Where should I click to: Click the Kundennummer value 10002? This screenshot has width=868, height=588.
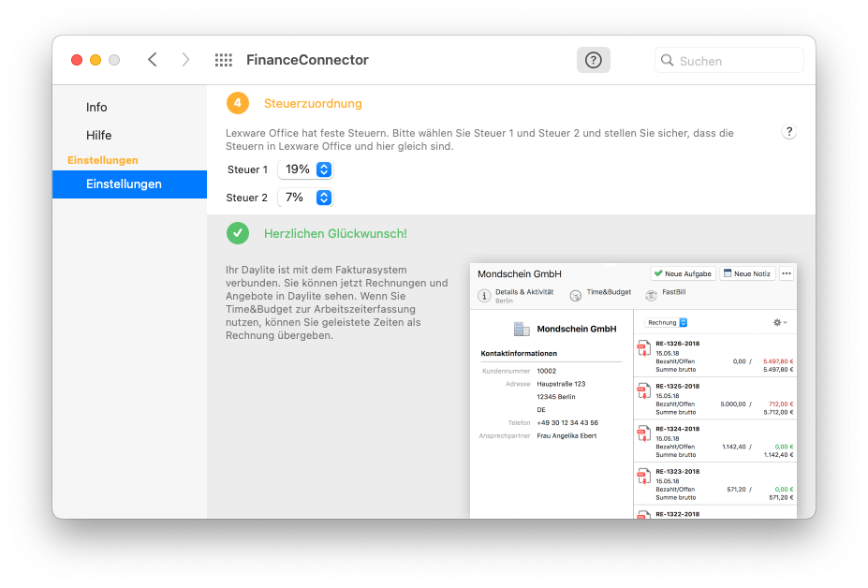[x=547, y=371]
